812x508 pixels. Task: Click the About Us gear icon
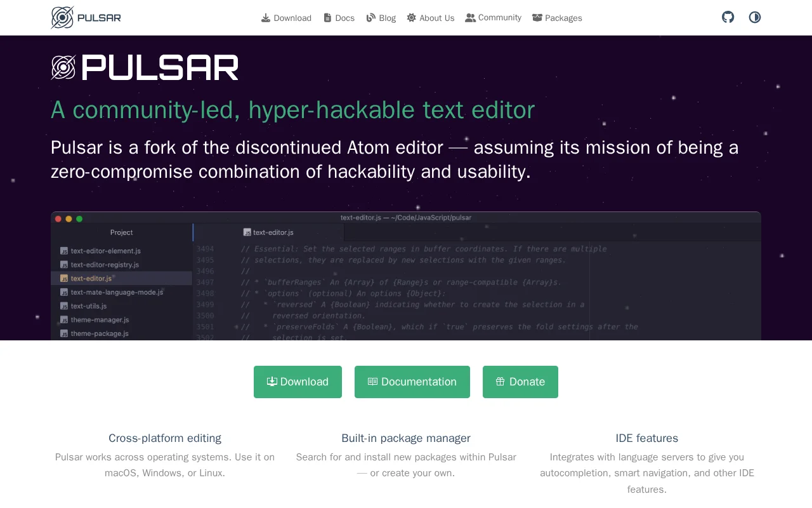(412, 18)
